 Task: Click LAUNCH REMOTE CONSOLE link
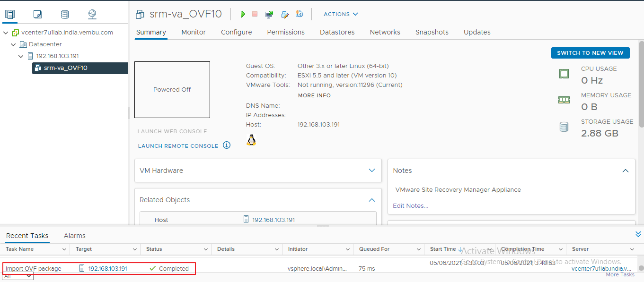178,146
